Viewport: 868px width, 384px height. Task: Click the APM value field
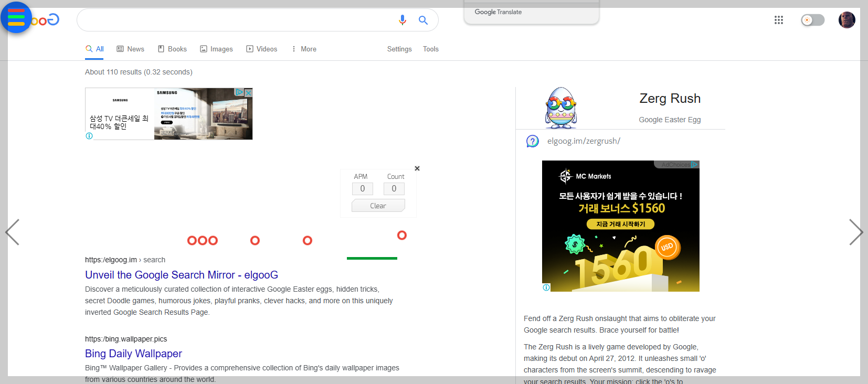[363, 189]
